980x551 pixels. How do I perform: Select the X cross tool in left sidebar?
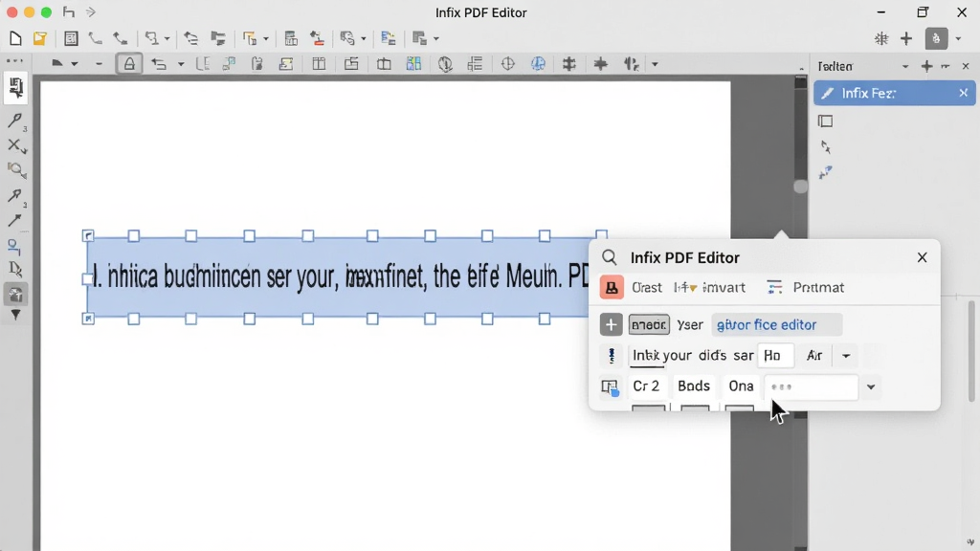pyautogui.click(x=15, y=145)
